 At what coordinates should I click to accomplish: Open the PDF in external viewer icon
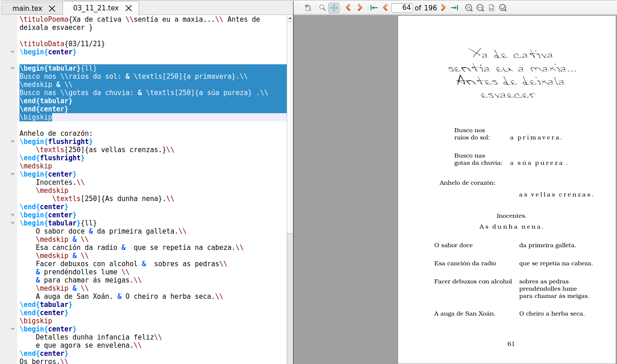308,8
